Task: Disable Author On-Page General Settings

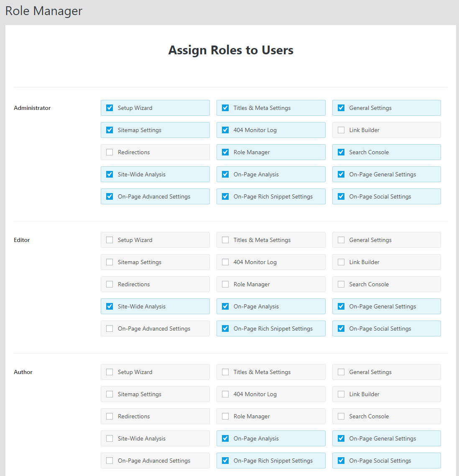Action: (341, 438)
